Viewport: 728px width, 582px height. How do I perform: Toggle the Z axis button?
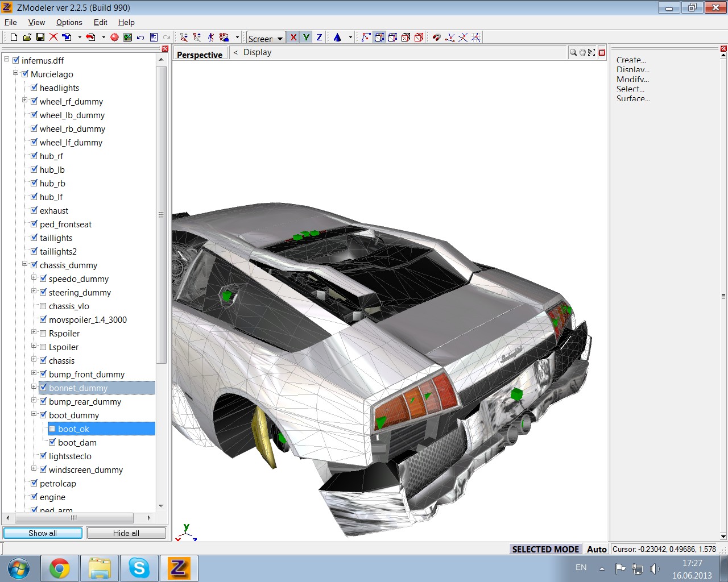[319, 37]
